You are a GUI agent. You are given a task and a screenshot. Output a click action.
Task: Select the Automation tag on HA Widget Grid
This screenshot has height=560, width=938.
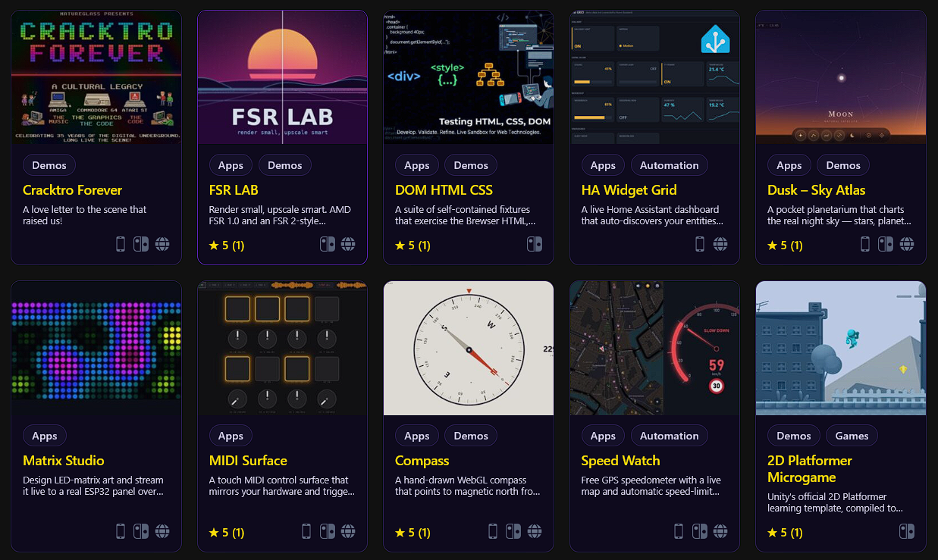pyautogui.click(x=670, y=165)
